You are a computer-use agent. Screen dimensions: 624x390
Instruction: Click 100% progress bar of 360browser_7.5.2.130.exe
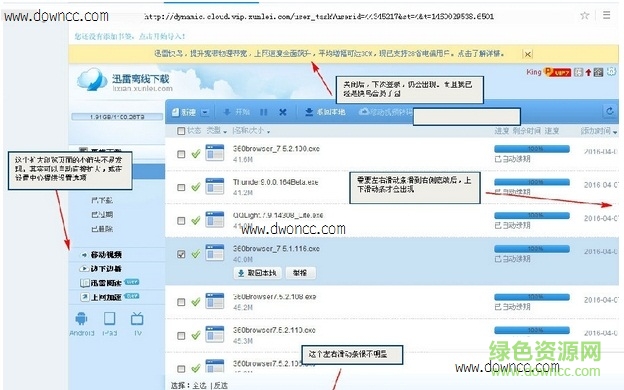(532, 149)
